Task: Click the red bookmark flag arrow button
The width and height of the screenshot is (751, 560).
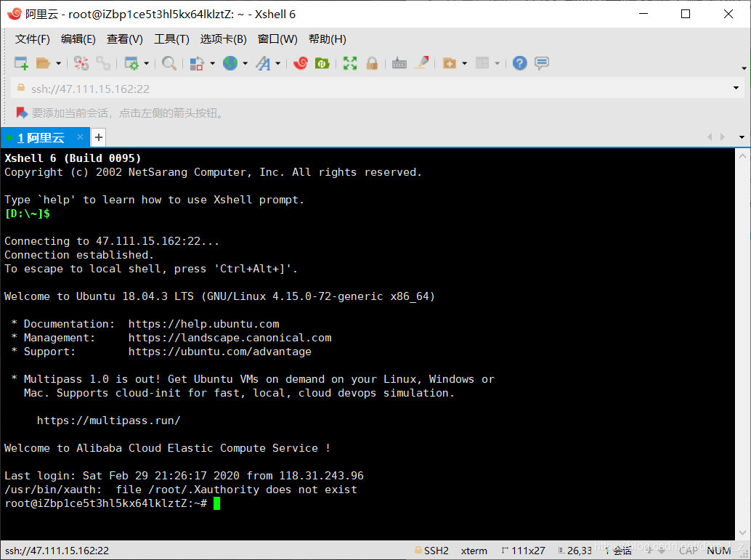Action: [x=22, y=113]
